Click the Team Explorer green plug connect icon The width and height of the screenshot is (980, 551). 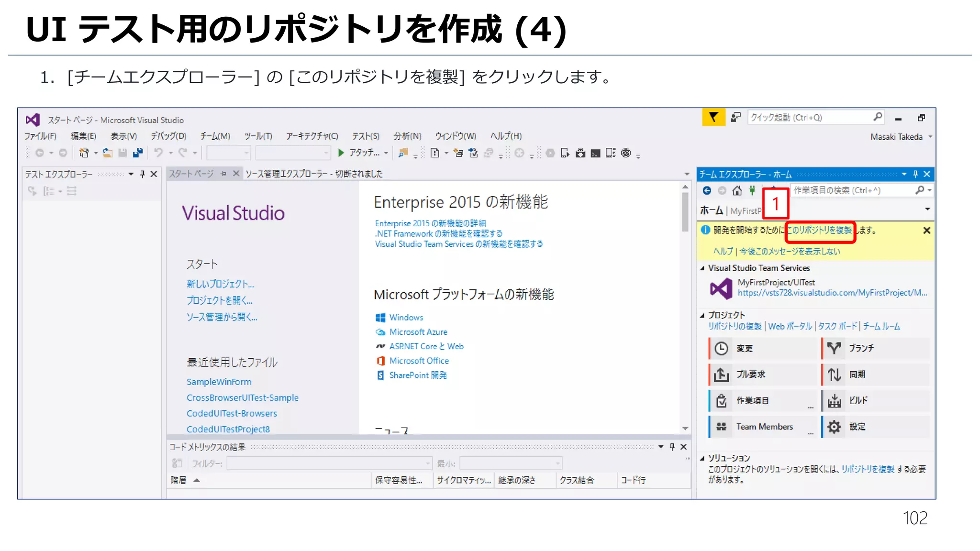tap(752, 190)
